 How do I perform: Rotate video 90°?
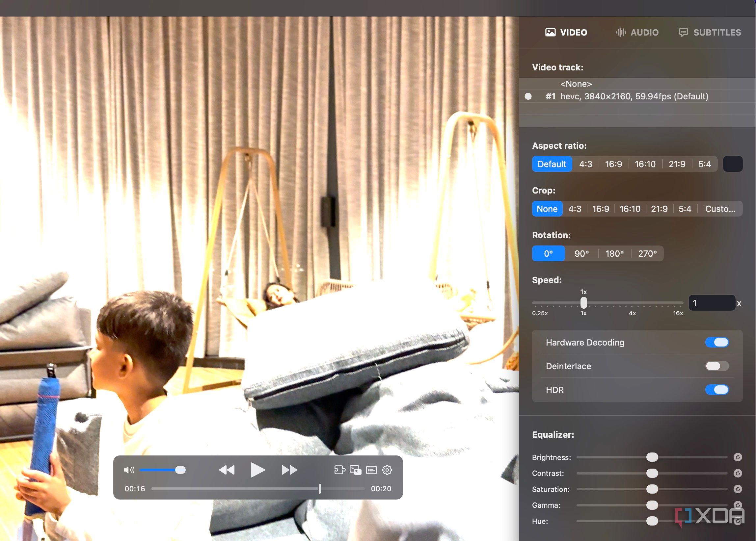(x=582, y=253)
